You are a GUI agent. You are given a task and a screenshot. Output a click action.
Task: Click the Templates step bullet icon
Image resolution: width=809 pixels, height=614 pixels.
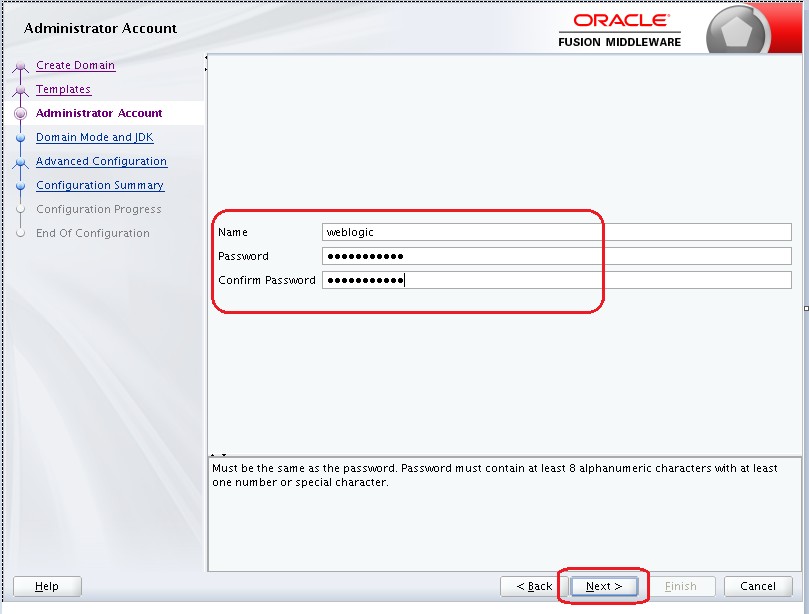(x=21, y=90)
